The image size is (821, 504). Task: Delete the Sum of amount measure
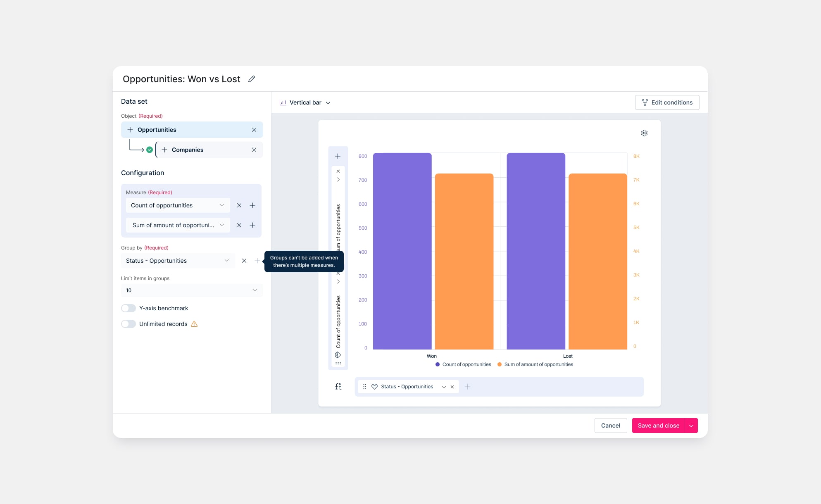click(239, 225)
